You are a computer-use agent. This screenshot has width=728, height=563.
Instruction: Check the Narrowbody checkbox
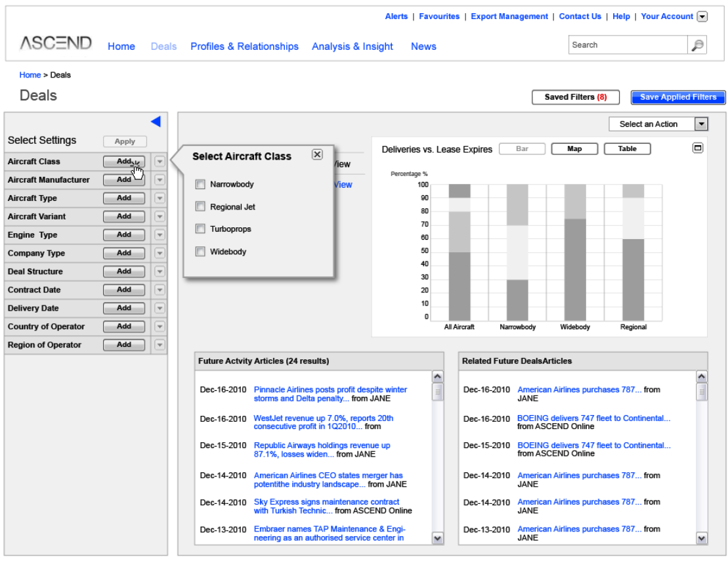point(200,185)
